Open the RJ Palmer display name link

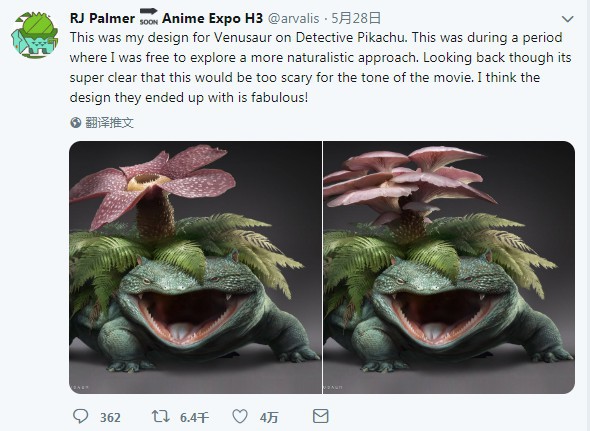tap(102, 18)
